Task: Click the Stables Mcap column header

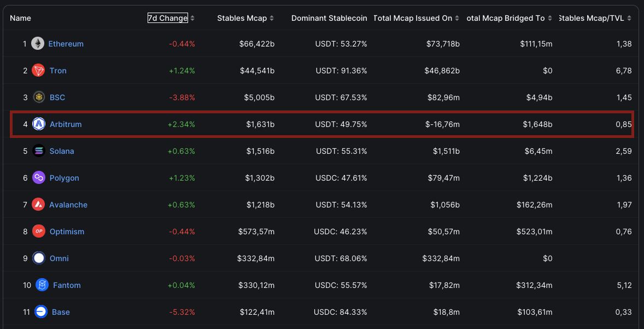Action: (242, 18)
